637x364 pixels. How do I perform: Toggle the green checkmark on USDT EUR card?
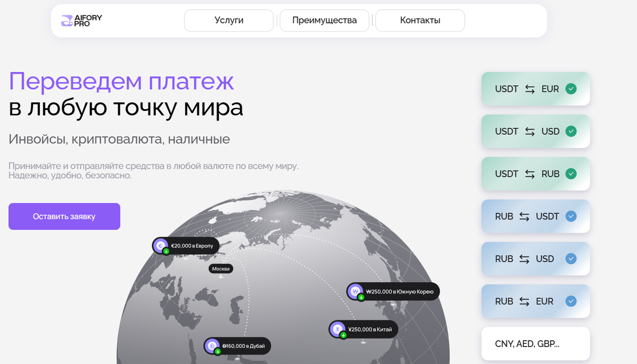(x=571, y=89)
